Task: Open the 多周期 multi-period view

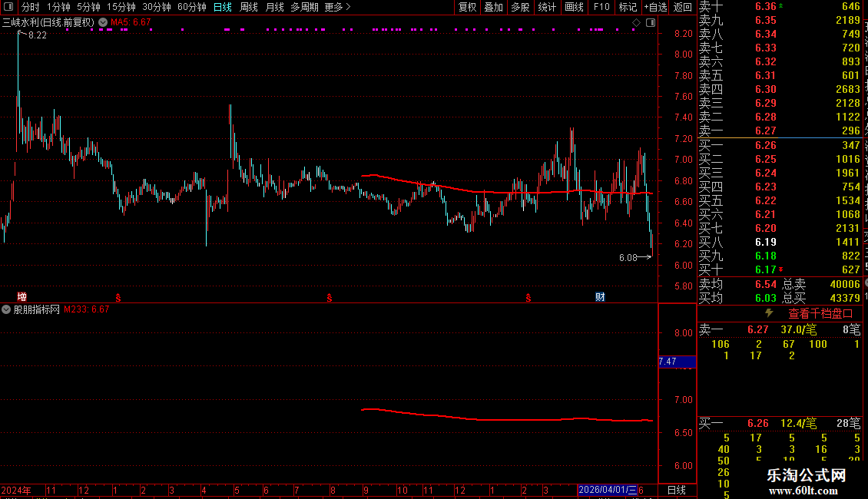Action: click(x=304, y=7)
